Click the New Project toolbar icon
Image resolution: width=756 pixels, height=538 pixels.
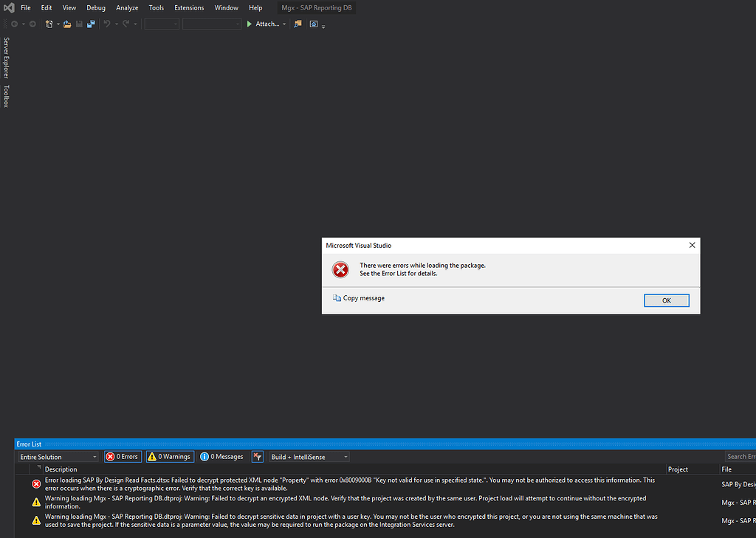click(49, 24)
